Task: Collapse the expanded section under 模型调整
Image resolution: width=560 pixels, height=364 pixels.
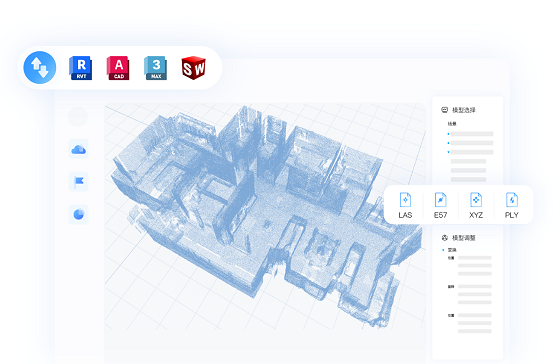Action: pos(444,250)
